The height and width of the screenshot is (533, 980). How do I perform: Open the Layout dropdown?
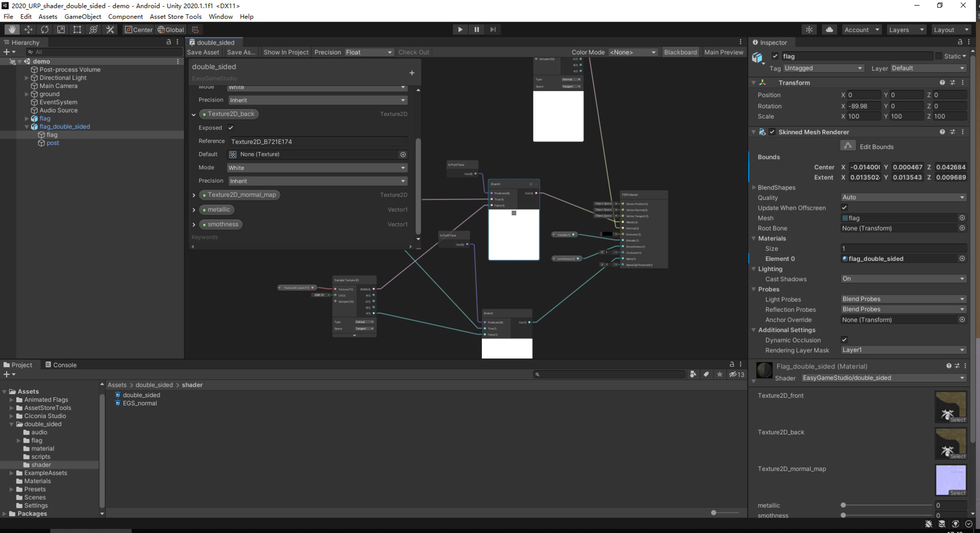point(950,30)
